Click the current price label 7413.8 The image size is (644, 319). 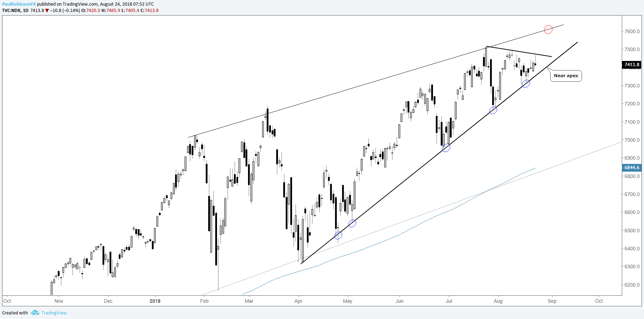(x=632, y=65)
